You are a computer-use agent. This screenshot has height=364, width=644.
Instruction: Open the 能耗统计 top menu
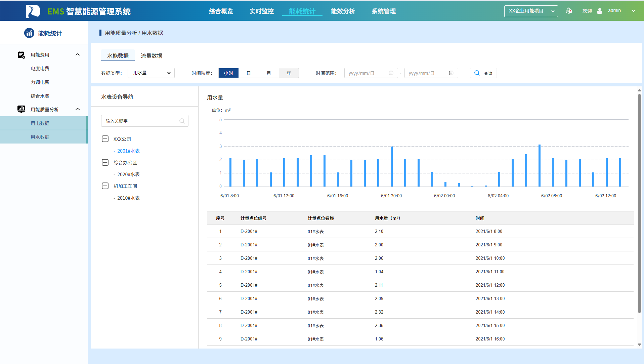coord(302,11)
